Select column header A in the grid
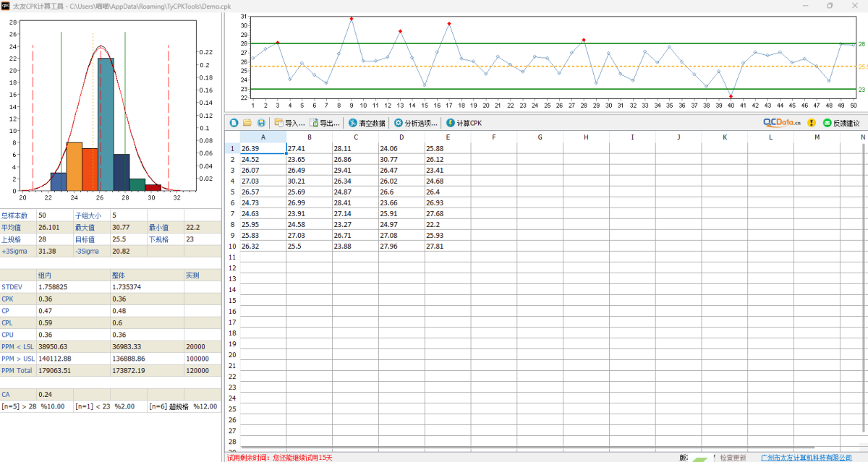Screen dimensions: 868x462 (x=263, y=137)
